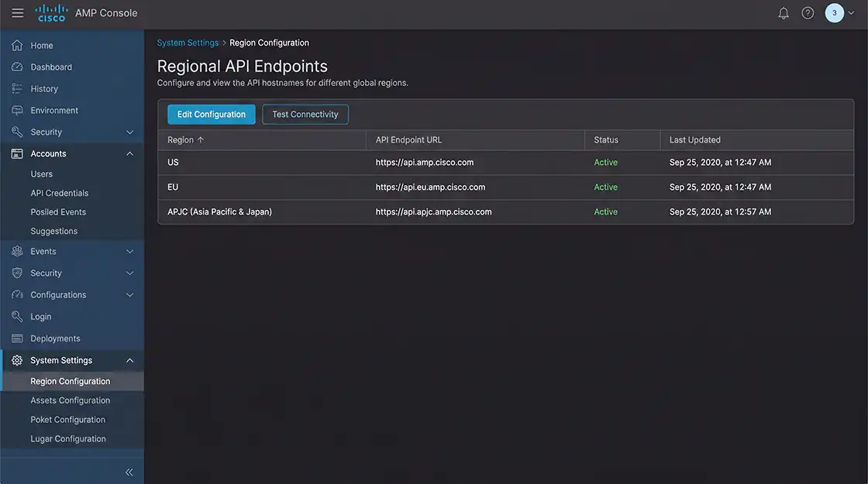This screenshot has width=868, height=484.
Task: Select the US region row
Action: coord(506,163)
